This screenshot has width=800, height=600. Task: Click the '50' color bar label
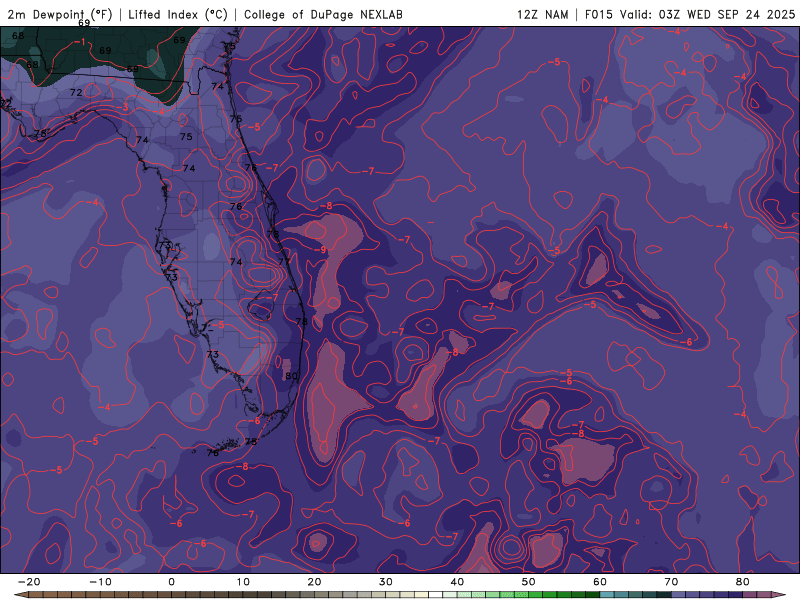[529, 582]
